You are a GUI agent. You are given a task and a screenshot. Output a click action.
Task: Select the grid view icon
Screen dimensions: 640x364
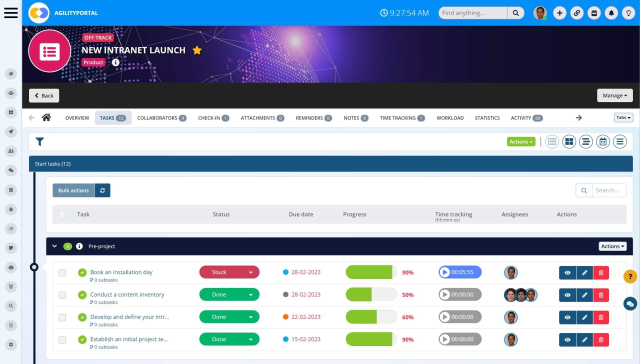[569, 141]
